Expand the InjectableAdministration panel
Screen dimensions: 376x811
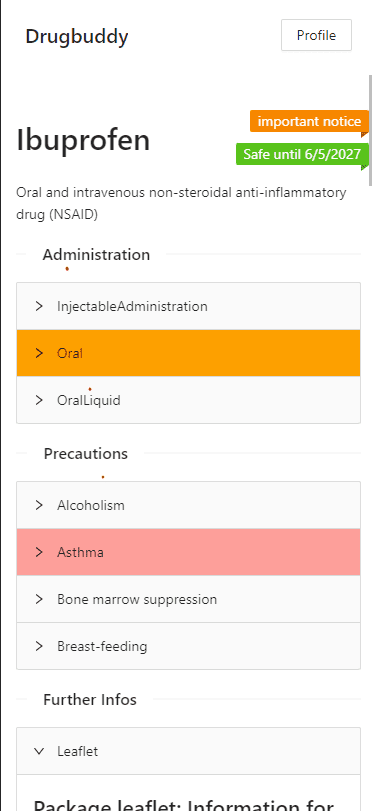click(x=188, y=306)
